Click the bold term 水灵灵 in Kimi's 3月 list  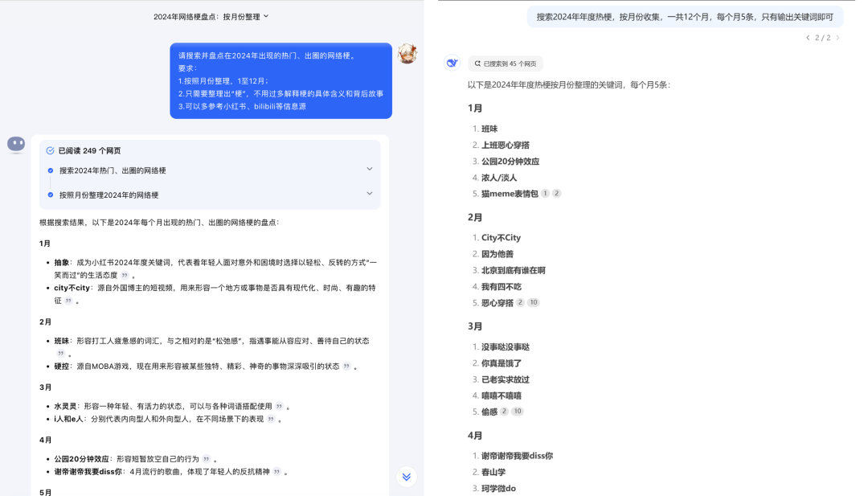65,406
